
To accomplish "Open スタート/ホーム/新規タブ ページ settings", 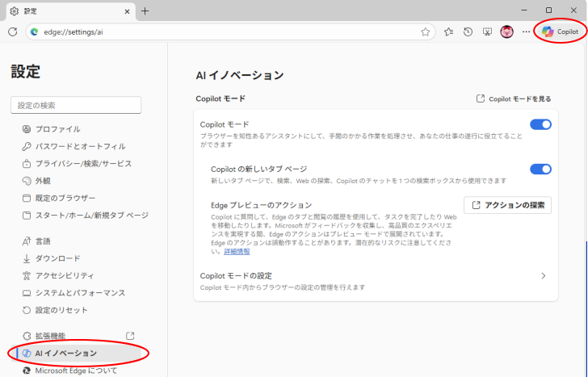I will click(x=86, y=216).
